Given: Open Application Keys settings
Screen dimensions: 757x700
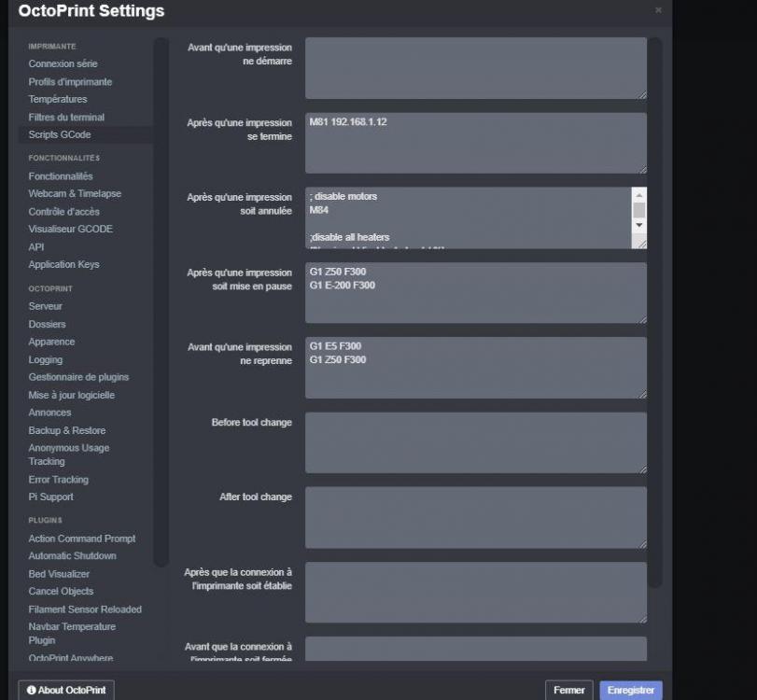Looking at the screenshot, I should tap(63, 264).
